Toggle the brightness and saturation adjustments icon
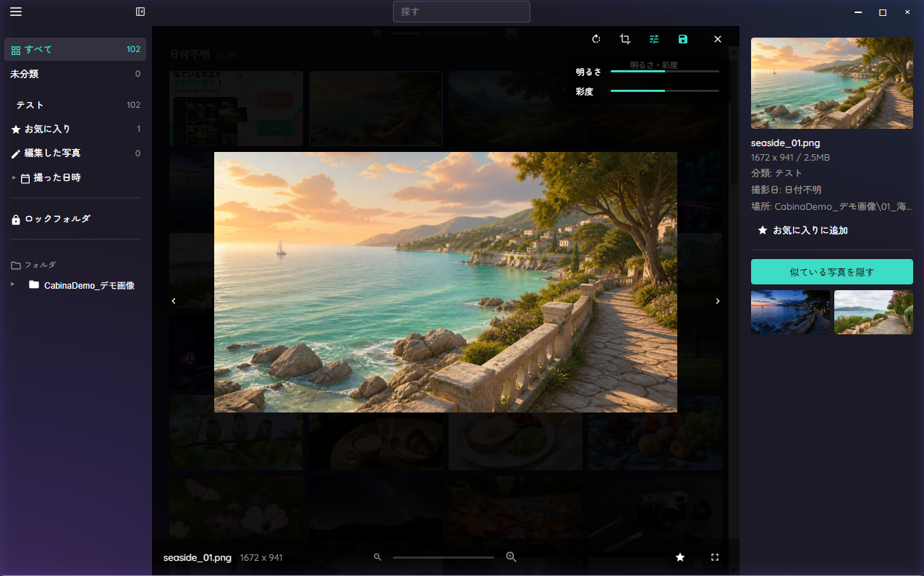The image size is (924, 576). point(654,39)
